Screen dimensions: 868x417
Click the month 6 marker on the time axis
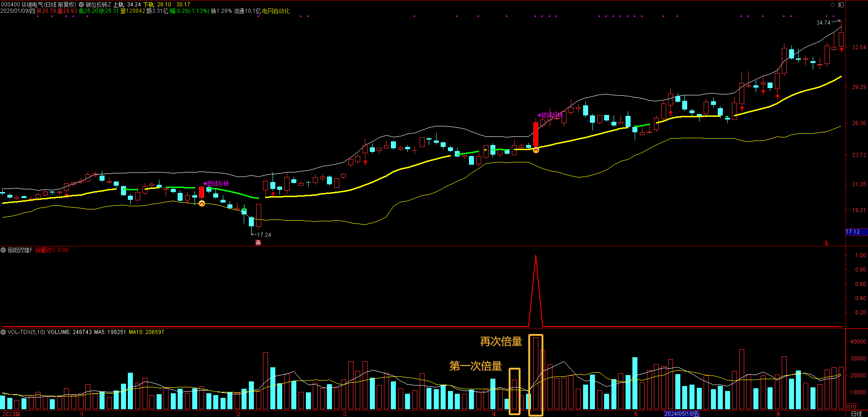click(x=779, y=414)
